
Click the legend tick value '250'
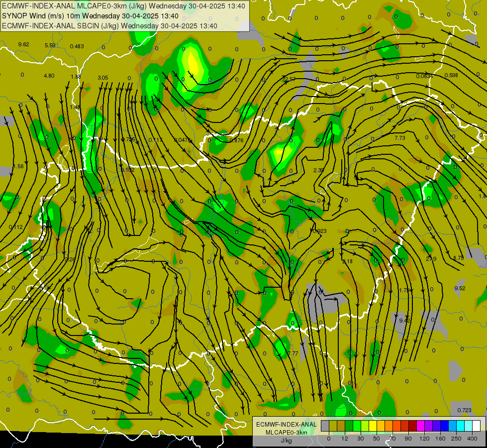point(456,439)
